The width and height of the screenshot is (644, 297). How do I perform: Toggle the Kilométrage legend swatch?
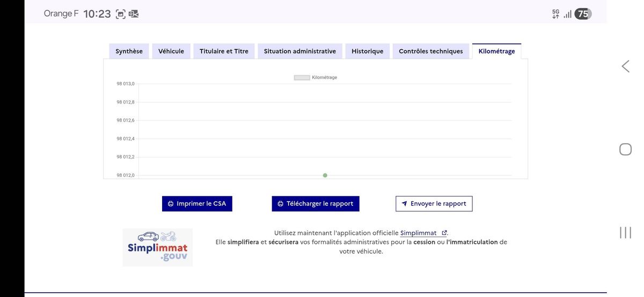(302, 78)
